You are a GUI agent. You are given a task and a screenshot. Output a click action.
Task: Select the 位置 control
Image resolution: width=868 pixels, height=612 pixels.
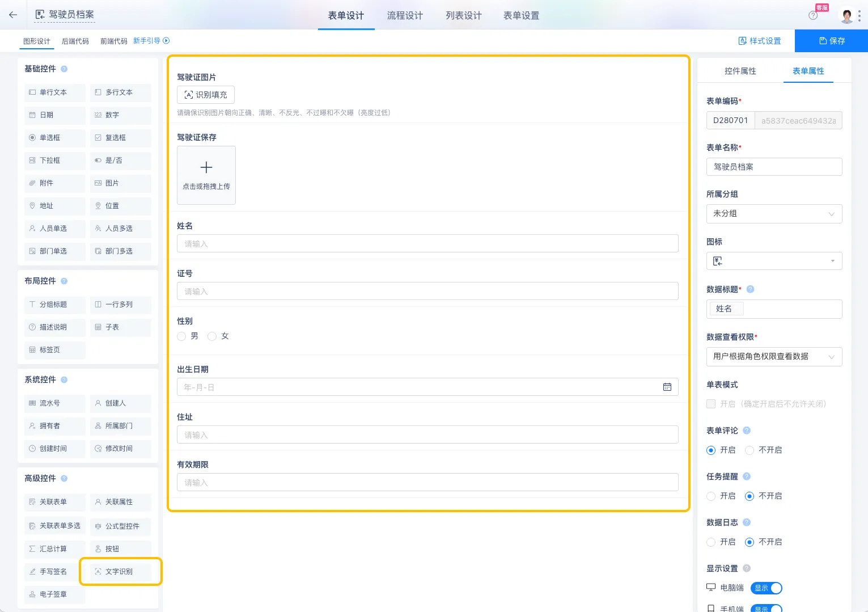point(120,206)
